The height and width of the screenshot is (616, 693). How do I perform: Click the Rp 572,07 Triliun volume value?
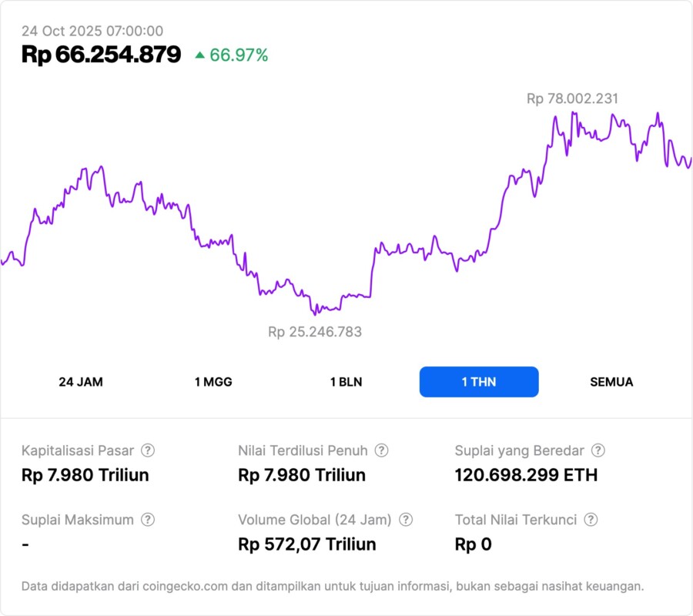[x=307, y=544]
